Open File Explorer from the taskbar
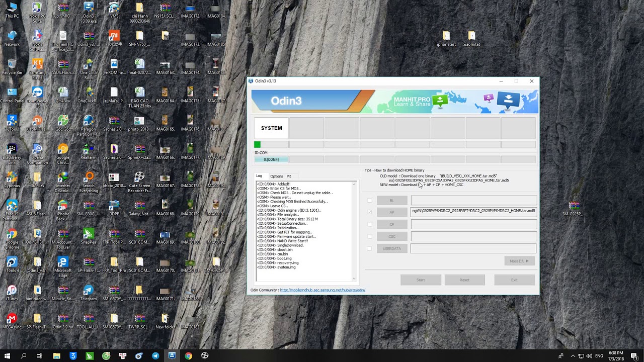This screenshot has width=644, height=362. 56,356
